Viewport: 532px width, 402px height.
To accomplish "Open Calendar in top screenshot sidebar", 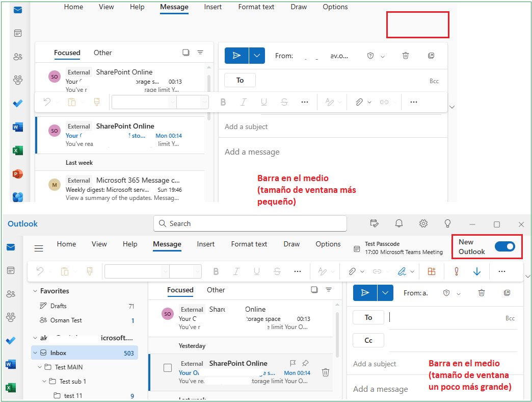I will coord(18,33).
